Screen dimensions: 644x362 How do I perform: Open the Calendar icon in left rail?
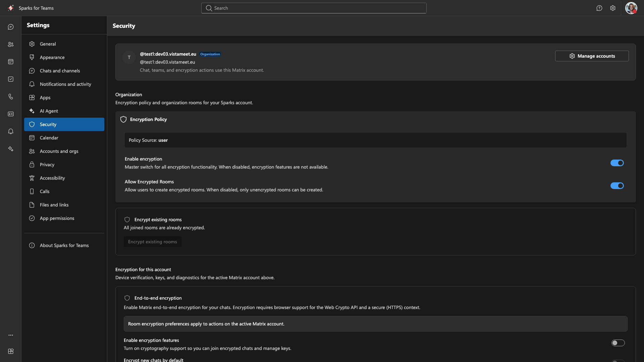point(11,62)
